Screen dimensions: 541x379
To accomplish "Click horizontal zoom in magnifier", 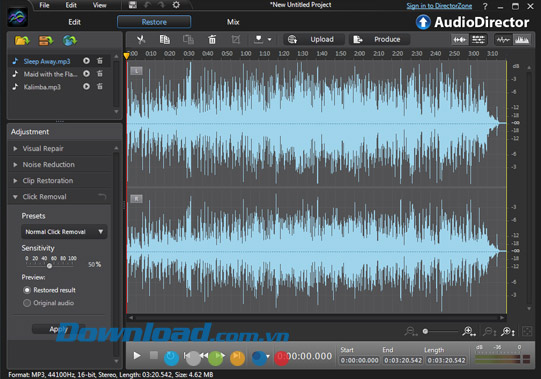I will pyautogui.click(x=469, y=331).
